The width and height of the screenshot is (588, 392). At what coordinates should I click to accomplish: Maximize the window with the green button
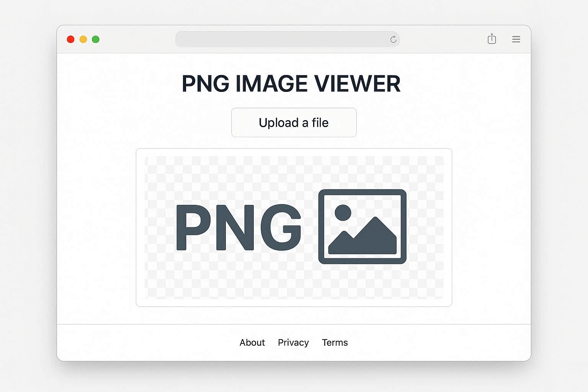pos(96,39)
